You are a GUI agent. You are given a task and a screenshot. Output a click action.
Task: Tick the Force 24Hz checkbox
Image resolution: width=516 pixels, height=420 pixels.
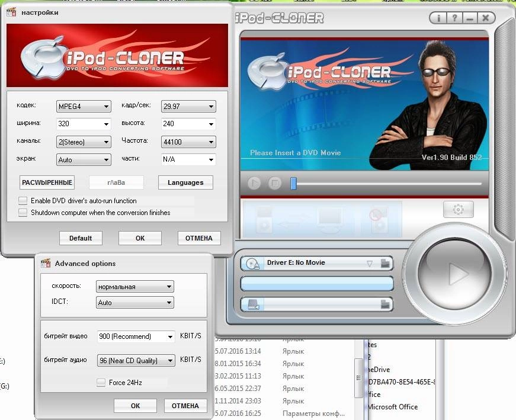click(101, 383)
